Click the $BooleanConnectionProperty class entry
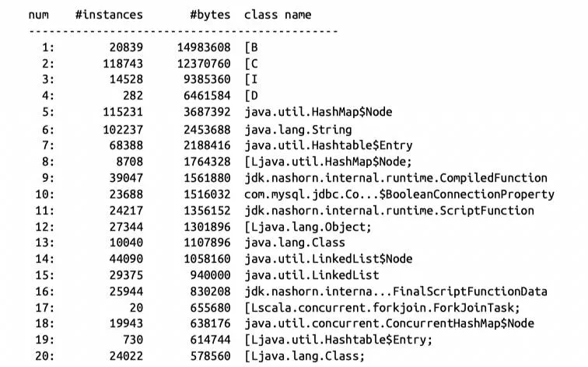Viewport: 588px width, 367px height. (x=399, y=194)
